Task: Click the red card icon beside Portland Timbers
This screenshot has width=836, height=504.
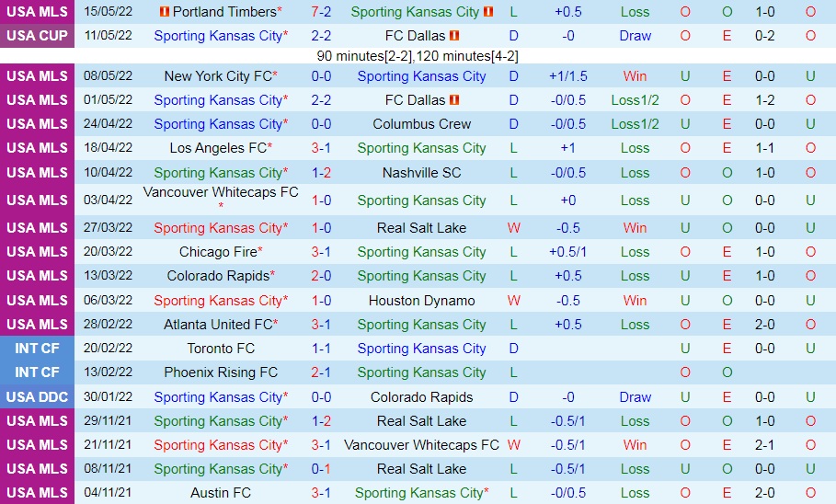Action: coord(165,12)
